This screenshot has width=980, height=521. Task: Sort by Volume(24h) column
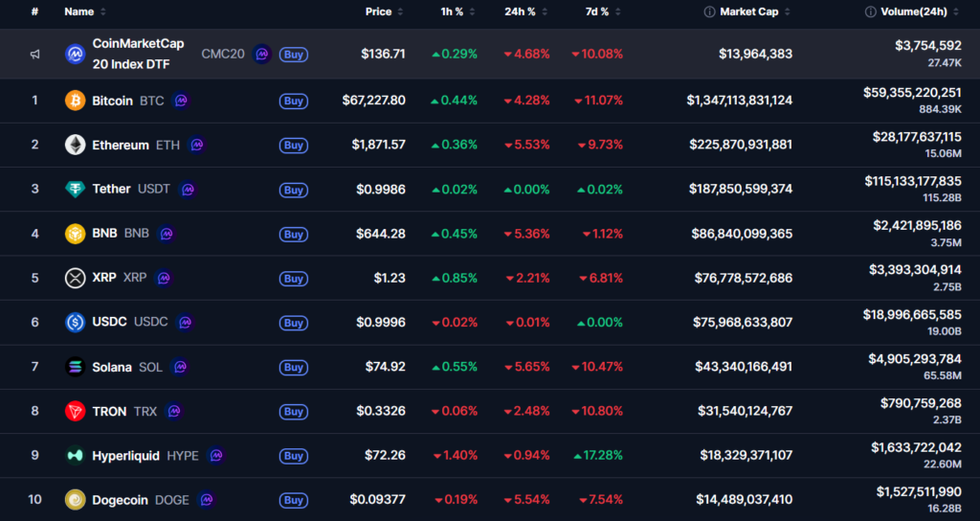[x=920, y=11]
